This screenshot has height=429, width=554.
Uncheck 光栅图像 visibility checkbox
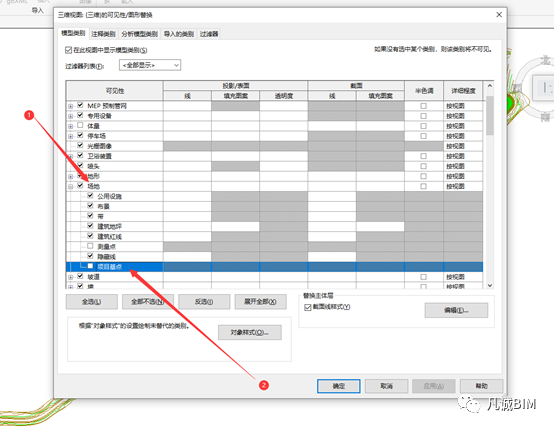click(x=80, y=145)
